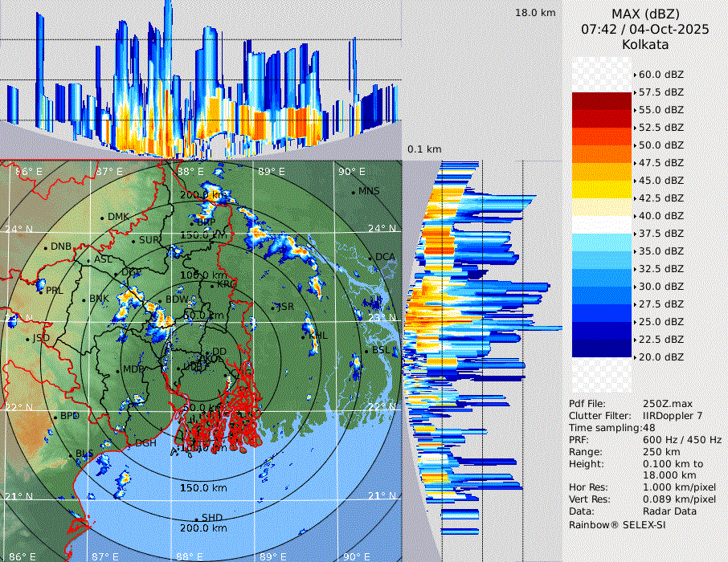Select the DCA station marker
The image size is (728, 562).
point(370,259)
